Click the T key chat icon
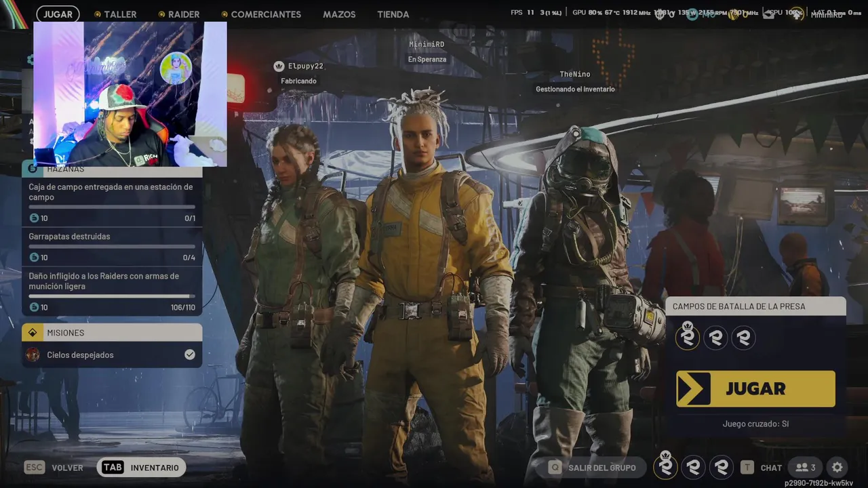868x488 pixels. (747, 468)
